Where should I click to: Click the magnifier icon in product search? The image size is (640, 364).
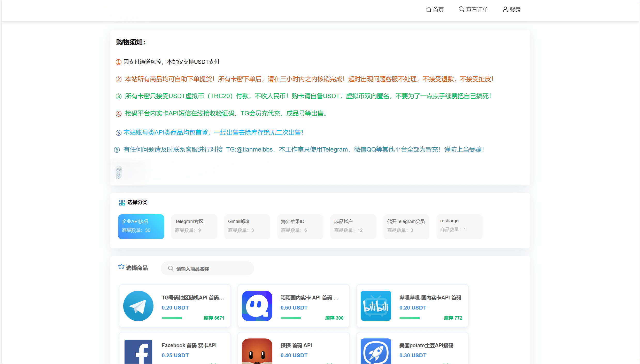click(x=171, y=268)
